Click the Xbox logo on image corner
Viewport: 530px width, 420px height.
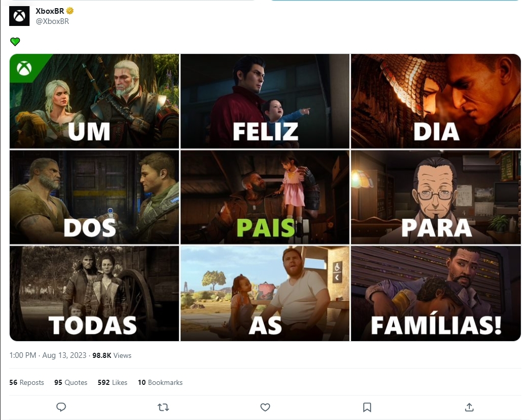(x=24, y=69)
